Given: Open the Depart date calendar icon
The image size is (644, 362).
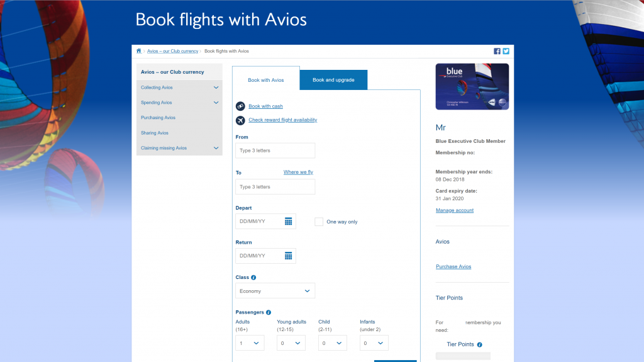Looking at the screenshot, I should pos(288,222).
